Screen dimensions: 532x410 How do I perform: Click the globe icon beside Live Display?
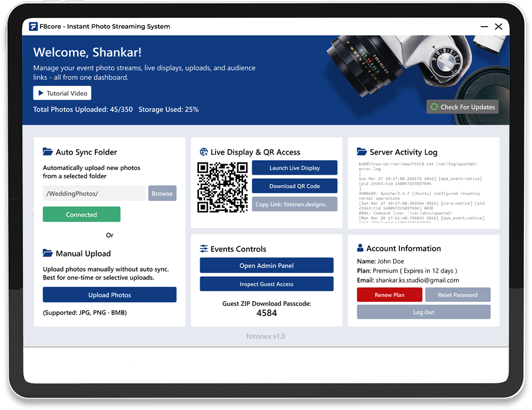tap(204, 152)
